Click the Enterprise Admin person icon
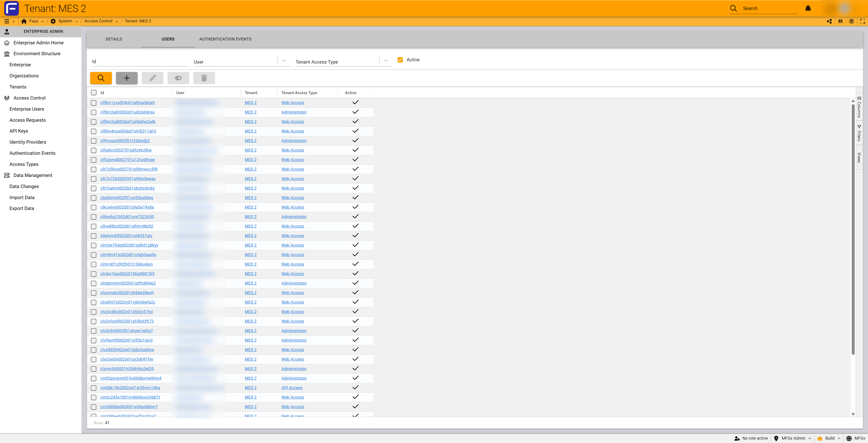 click(7, 31)
